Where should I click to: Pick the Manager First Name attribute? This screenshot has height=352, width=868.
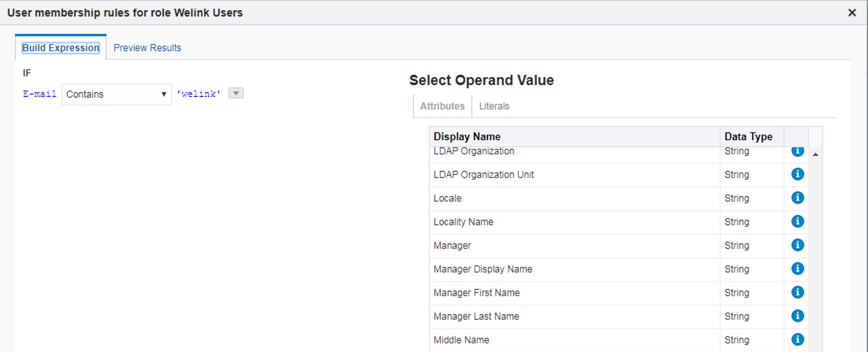pos(618,293)
